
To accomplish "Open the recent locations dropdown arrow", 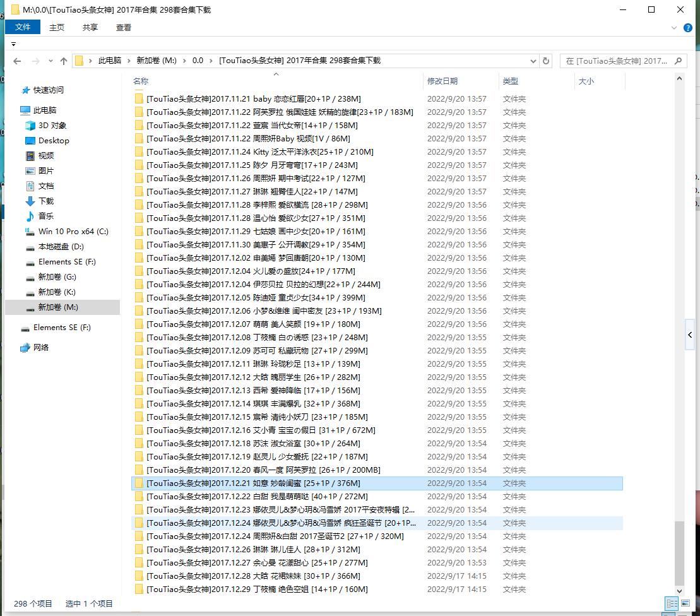I will tap(50, 61).
